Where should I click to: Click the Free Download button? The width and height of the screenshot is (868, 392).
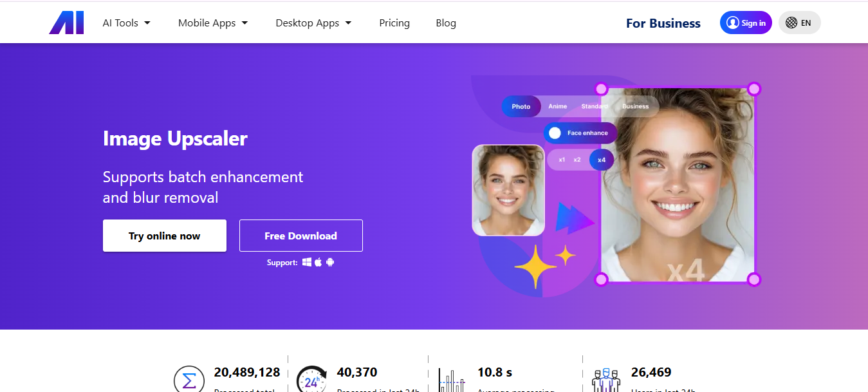click(x=301, y=236)
